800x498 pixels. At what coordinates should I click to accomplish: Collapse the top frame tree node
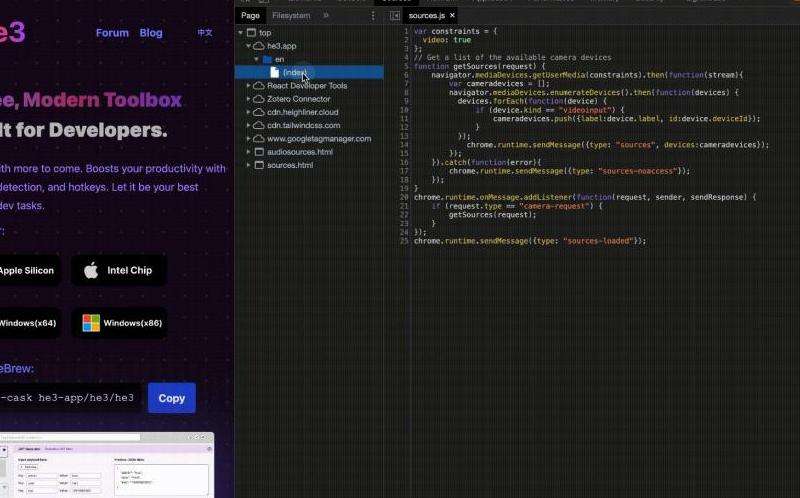[241, 33]
